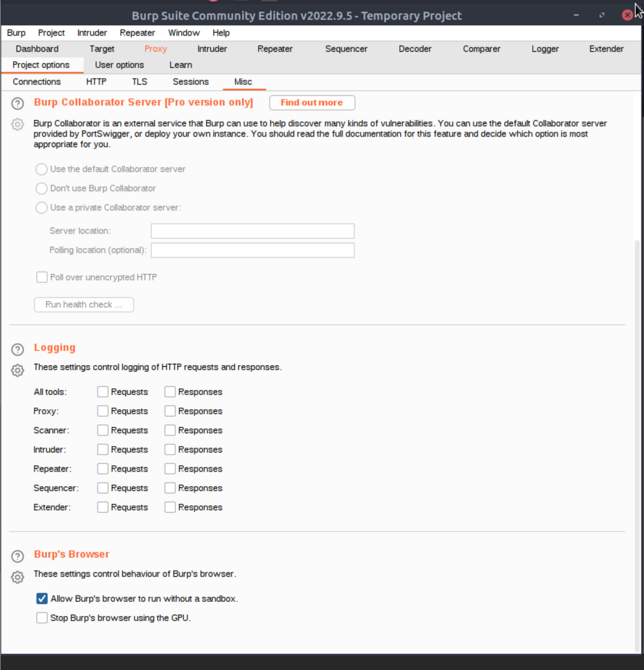The height and width of the screenshot is (670, 644).
Task: Enable Poll over unencrypted HTTP
Action: pos(42,277)
